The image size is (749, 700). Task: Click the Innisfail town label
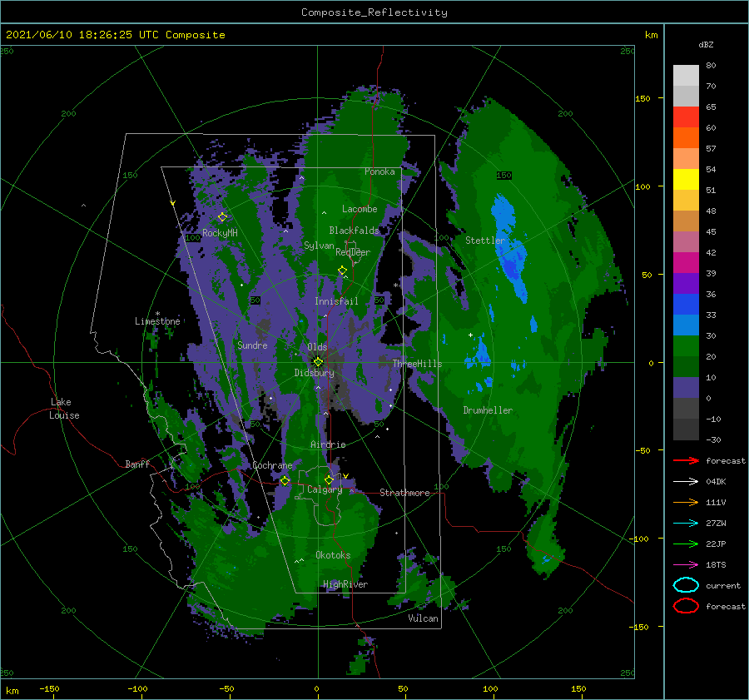click(x=336, y=301)
